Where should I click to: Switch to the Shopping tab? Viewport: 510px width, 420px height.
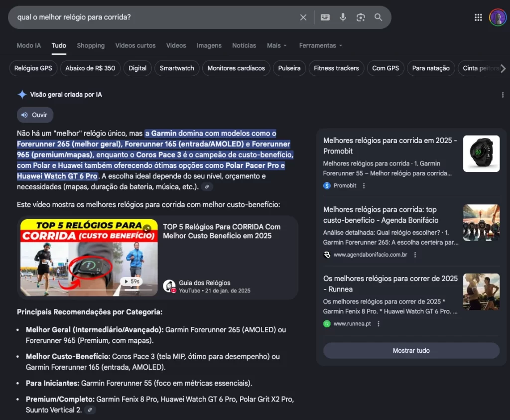coord(91,45)
